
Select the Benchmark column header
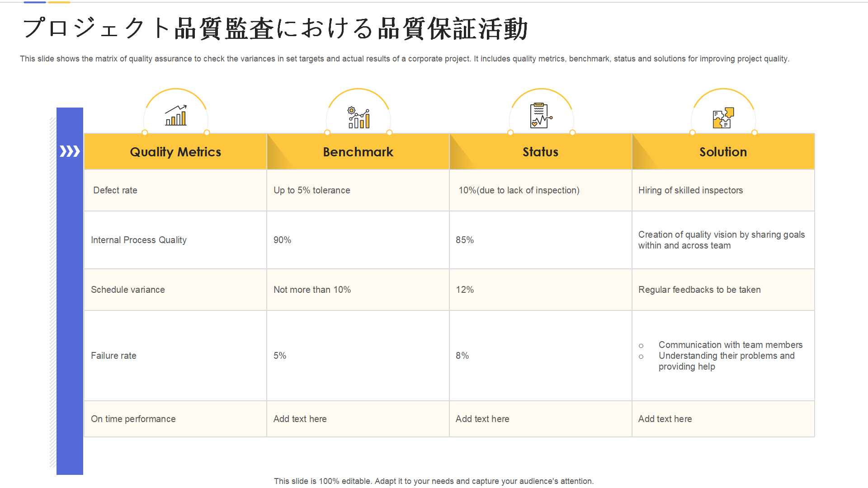(x=358, y=152)
